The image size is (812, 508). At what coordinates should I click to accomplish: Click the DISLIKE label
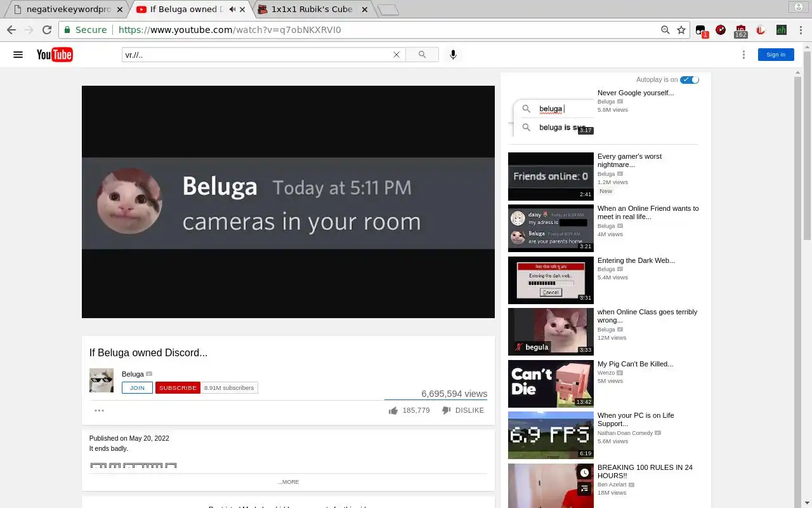[x=469, y=410]
